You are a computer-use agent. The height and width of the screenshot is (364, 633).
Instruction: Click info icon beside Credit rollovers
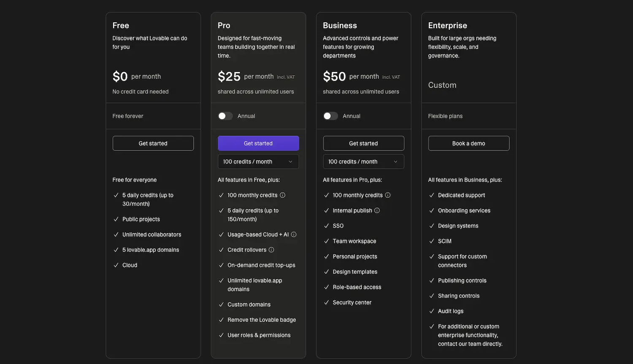(x=271, y=249)
